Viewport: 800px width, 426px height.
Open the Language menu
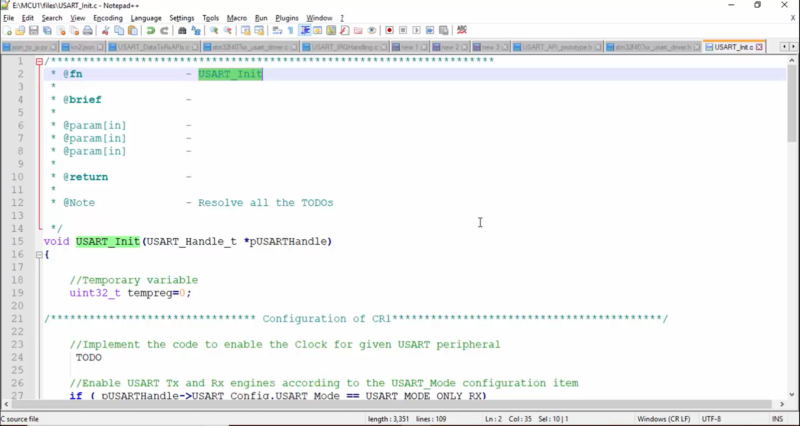pyautogui.click(x=146, y=18)
